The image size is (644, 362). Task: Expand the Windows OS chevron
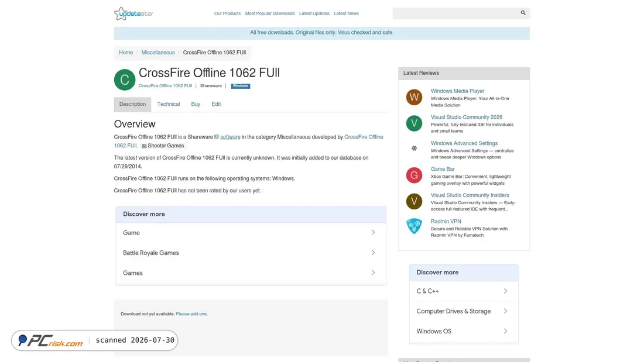[x=505, y=331]
